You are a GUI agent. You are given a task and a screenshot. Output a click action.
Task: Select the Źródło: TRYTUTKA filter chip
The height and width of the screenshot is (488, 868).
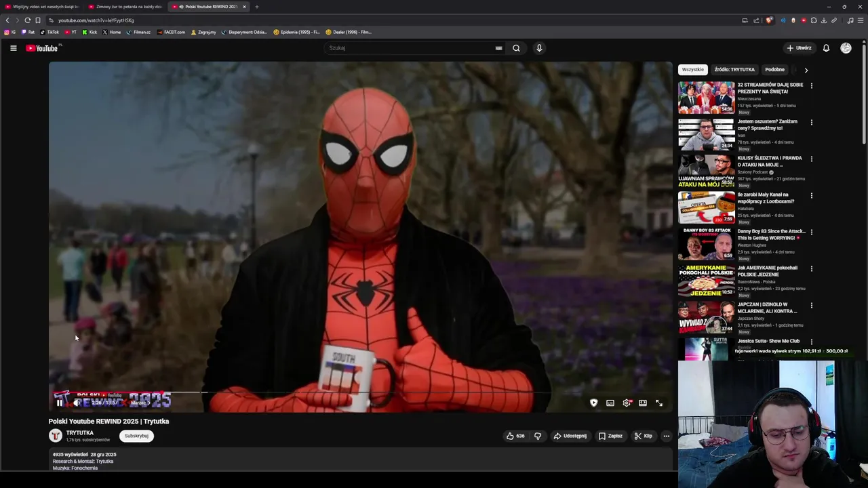coord(734,69)
